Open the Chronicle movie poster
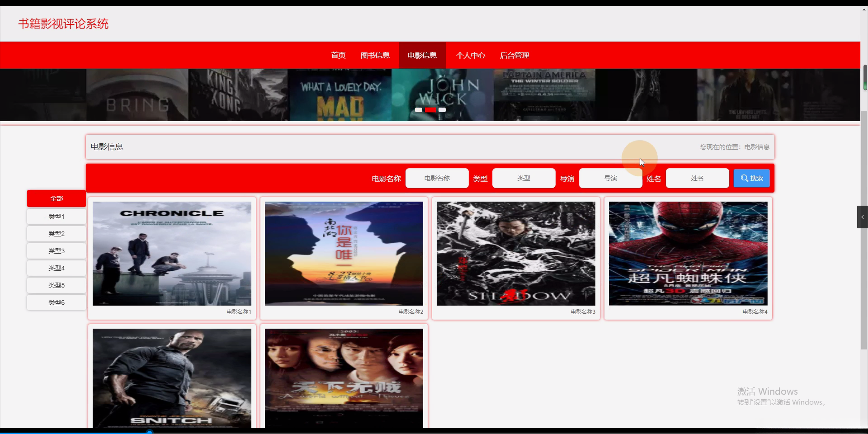868x434 pixels. 172,254
